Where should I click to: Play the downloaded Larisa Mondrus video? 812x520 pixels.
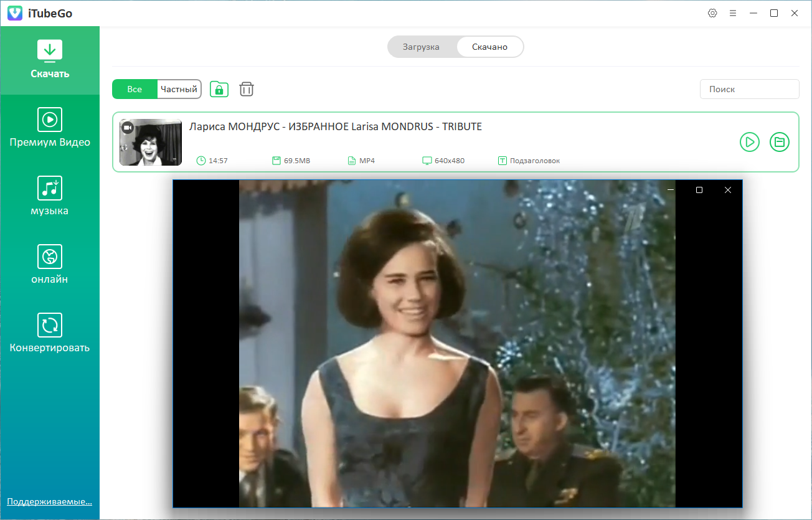[750, 142]
